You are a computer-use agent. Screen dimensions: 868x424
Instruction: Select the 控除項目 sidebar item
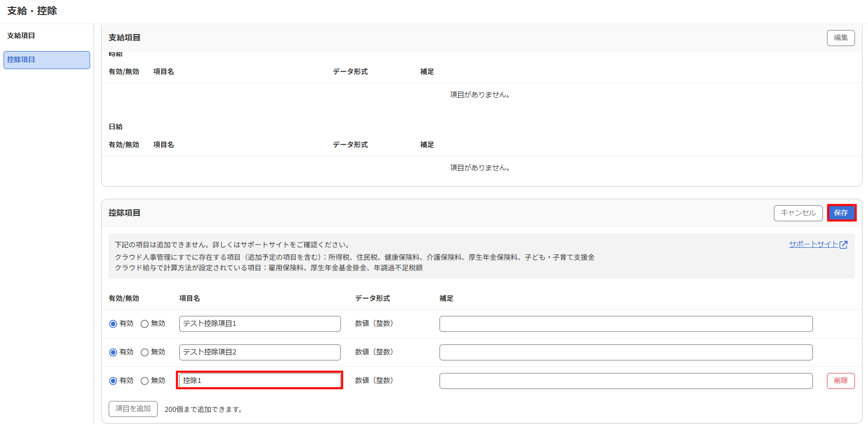[47, 60]
